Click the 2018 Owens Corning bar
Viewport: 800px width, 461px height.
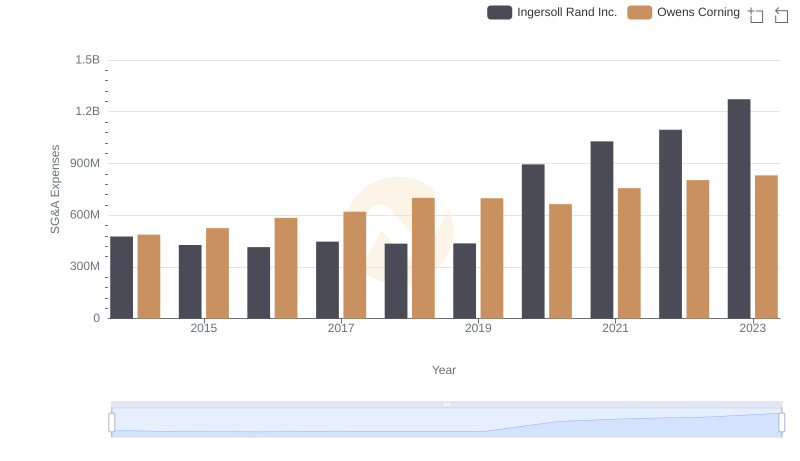point(423,259)
